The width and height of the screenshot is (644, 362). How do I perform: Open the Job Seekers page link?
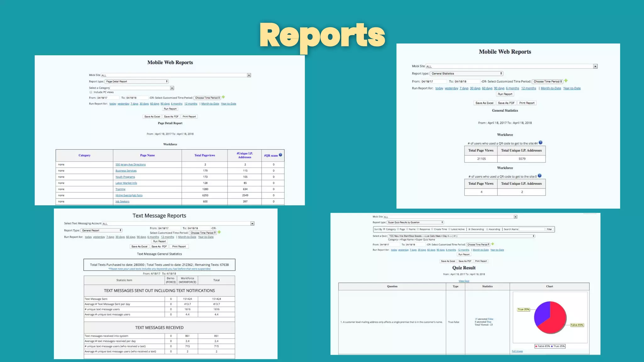[x=122, y=201]
